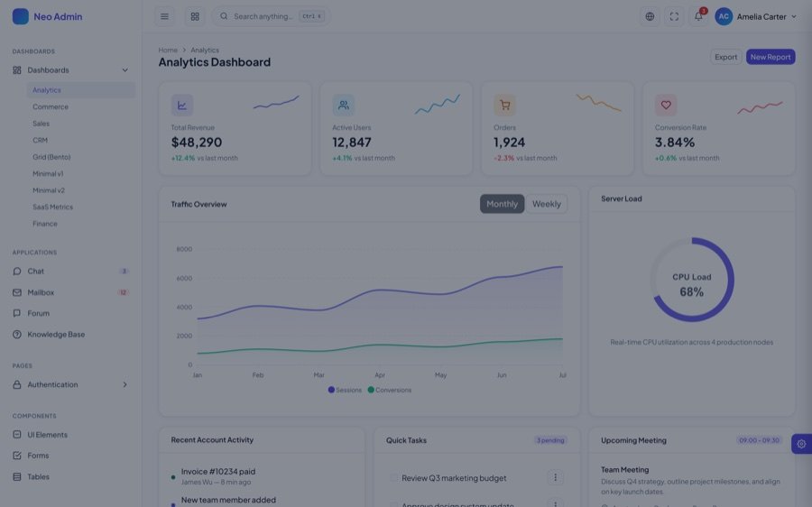This screenshot has width=812, height=507.
Task: Open the apps grid icon
Action: pos(195,16)
